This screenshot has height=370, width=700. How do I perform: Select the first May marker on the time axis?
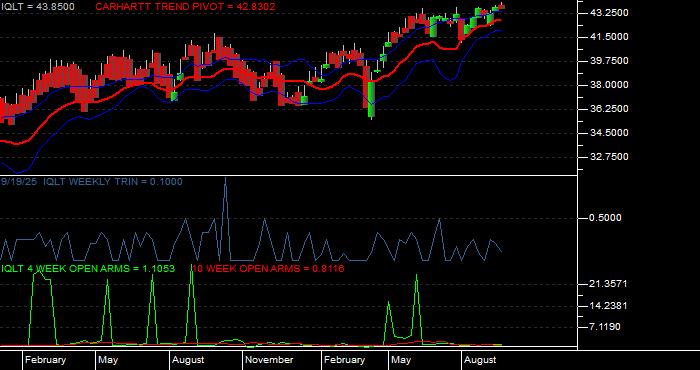(x=108, y=360)
